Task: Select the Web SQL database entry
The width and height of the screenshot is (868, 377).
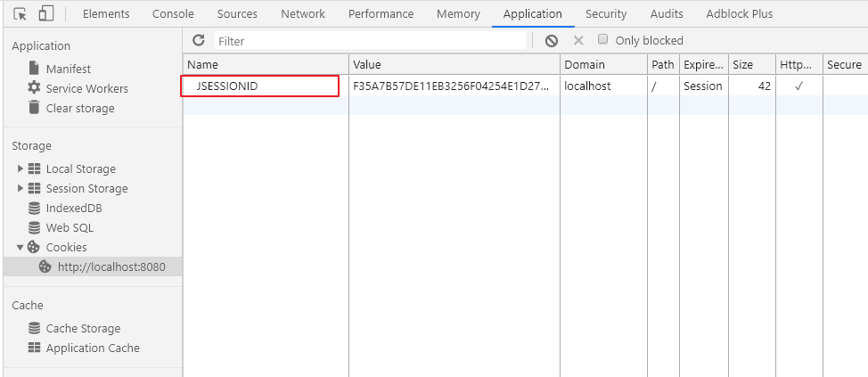Action: pos(69,227)
